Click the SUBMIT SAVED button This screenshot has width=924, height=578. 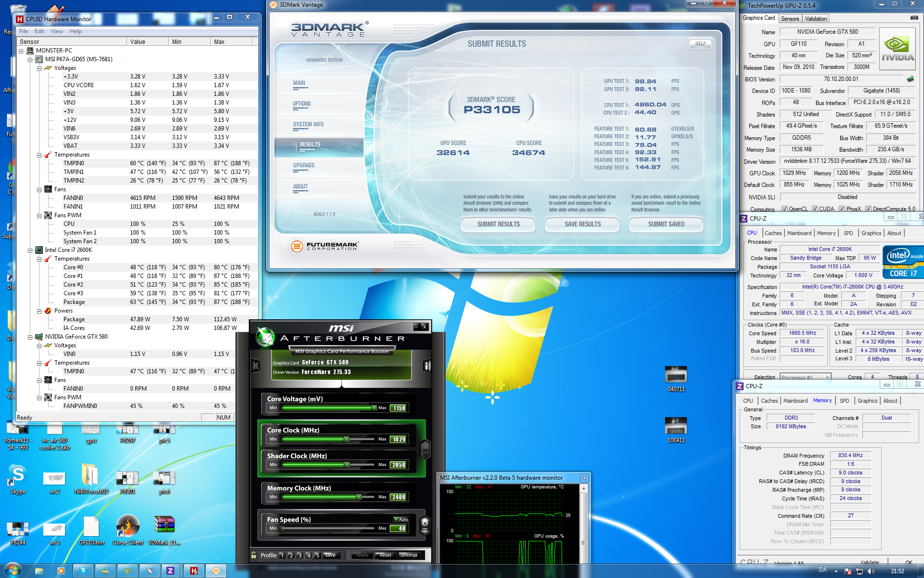pos(666,224)
